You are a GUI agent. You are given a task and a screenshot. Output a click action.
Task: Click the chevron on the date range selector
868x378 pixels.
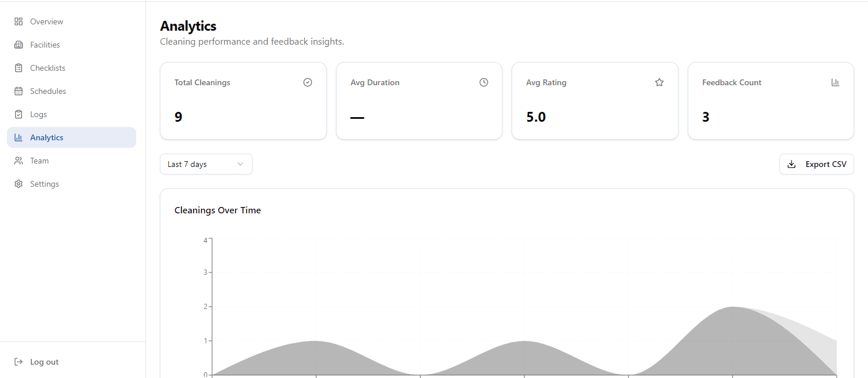[240, 164]
